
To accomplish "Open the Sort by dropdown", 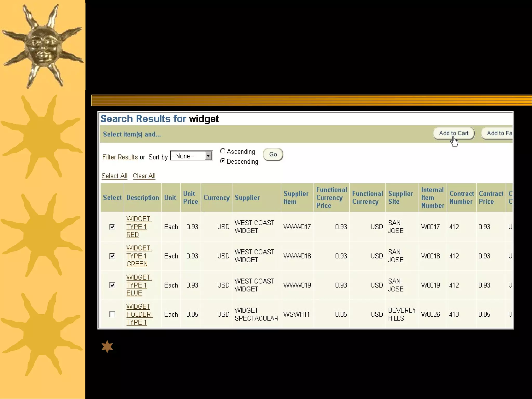I will pyautogui.click(x=191, y=156).
